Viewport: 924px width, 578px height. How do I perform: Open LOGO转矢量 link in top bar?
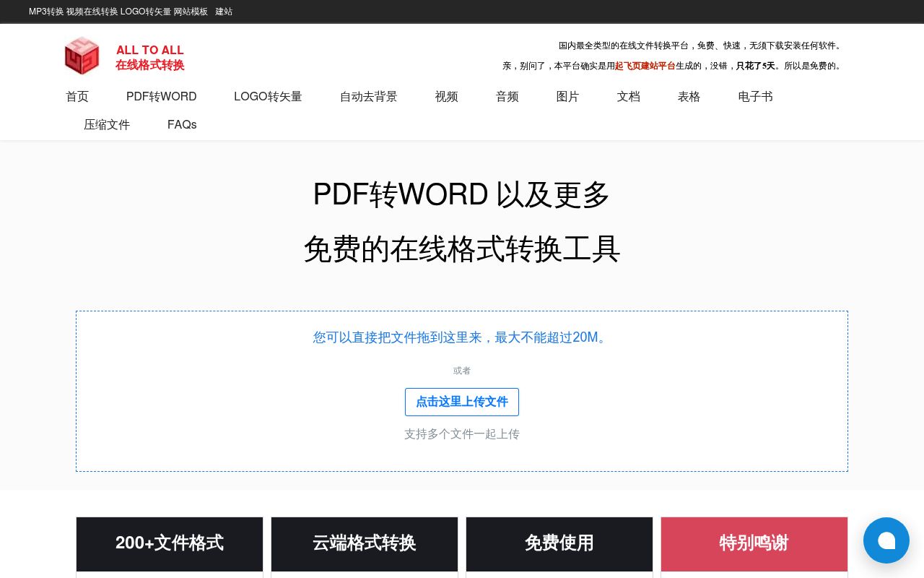(146, 12)
